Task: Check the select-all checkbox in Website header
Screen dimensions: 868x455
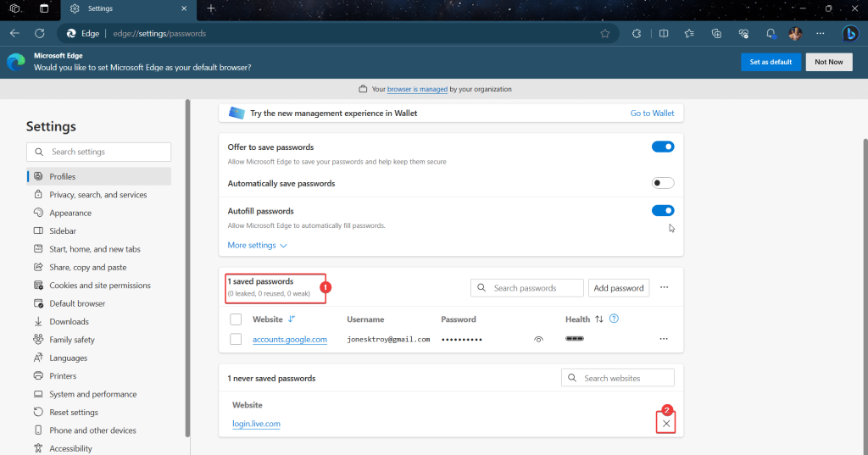Action: (x=236, y=319)
